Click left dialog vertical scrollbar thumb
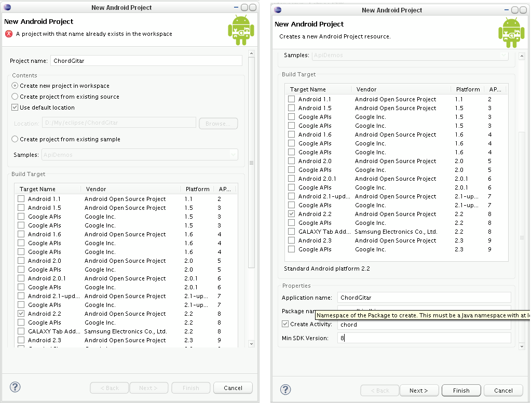The height and width of the screenshot is (403, 532). [251, 163]
